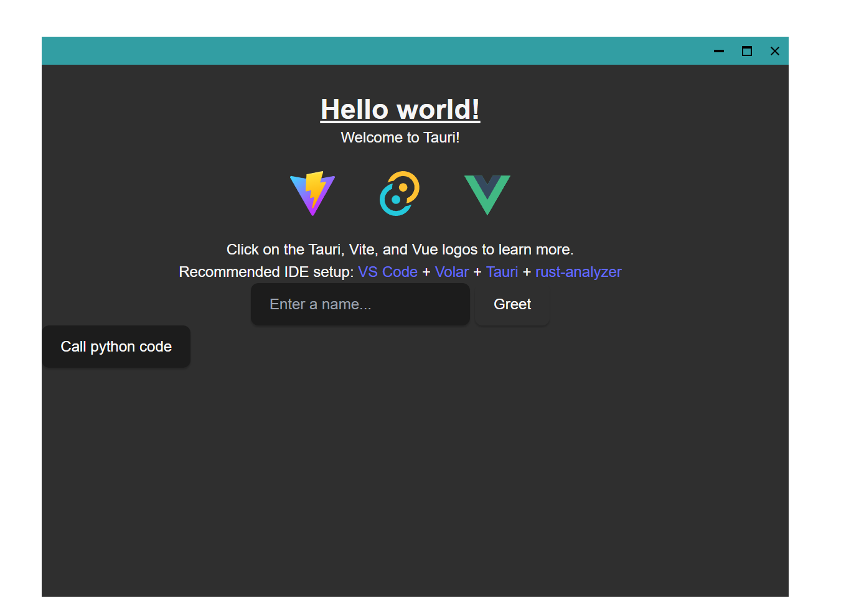Click the Vite lightning bolt logo
Image resolution: width=864 pixels, height=616 pixels.
pos(312,194)
